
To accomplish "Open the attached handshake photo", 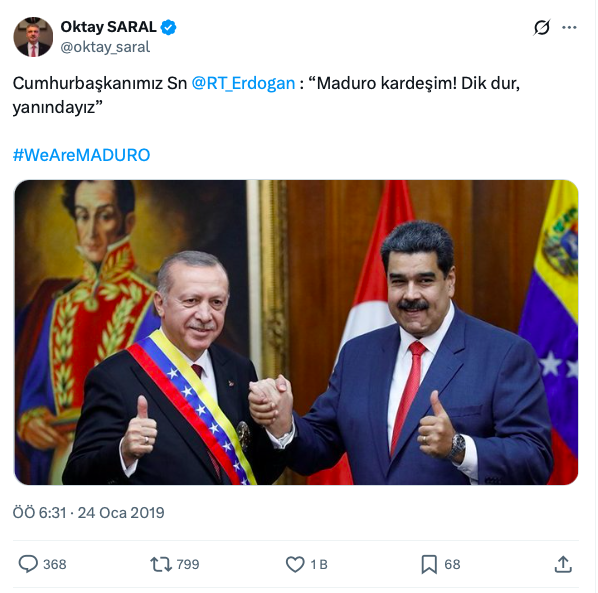I will 296,332.
